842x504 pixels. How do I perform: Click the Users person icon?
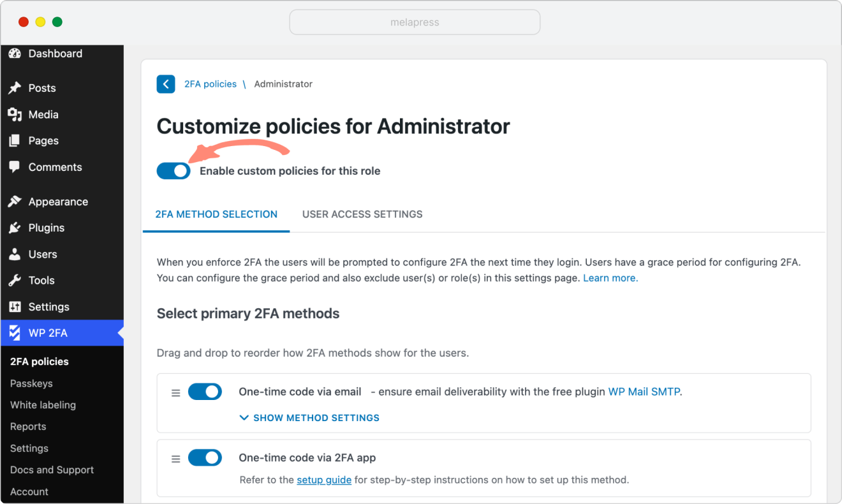[x=15, y=254]
